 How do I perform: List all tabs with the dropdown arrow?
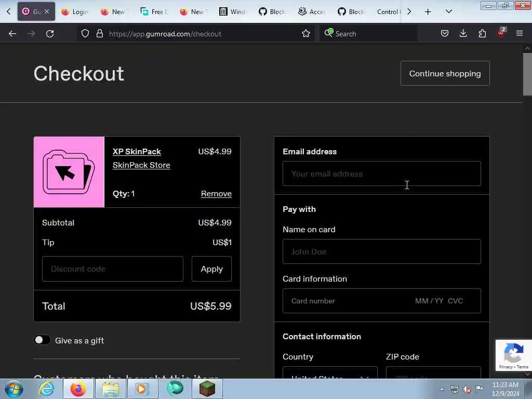point(448,12)
